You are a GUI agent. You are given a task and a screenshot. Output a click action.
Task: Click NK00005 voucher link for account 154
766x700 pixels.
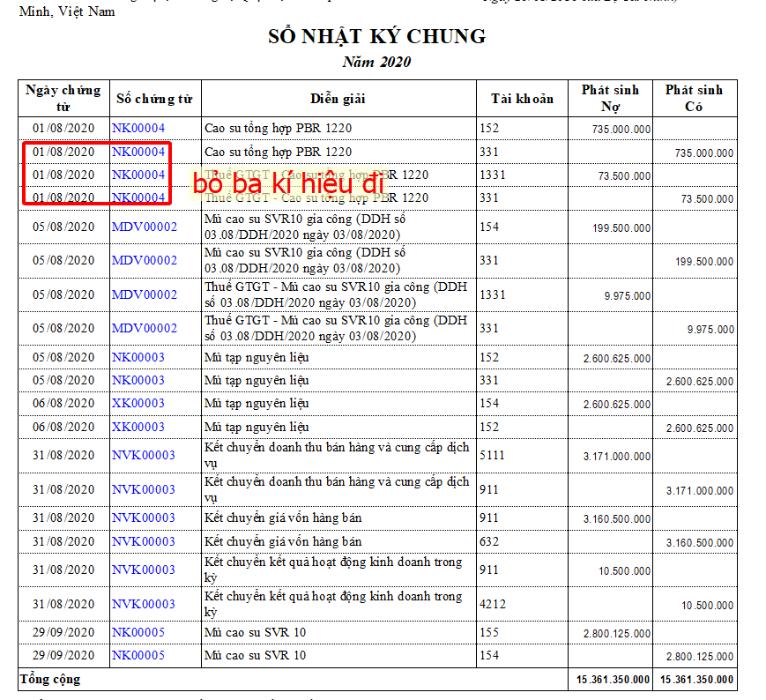pos(138,656)
